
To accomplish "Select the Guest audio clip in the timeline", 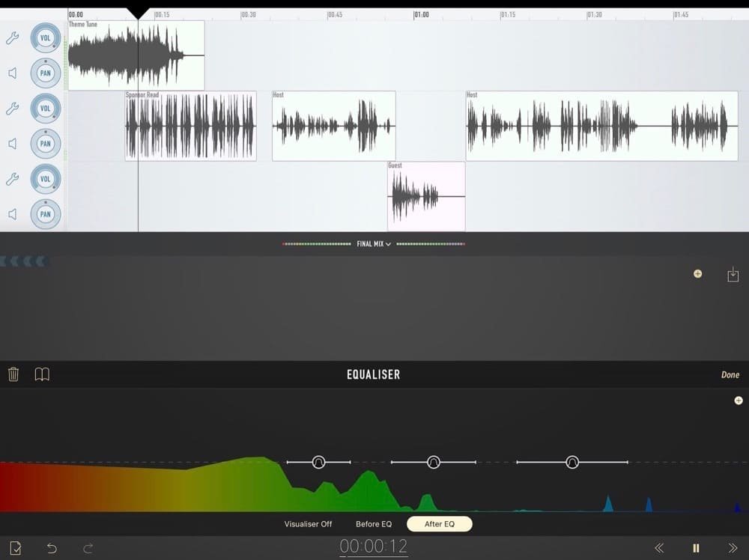I will 425,196.
